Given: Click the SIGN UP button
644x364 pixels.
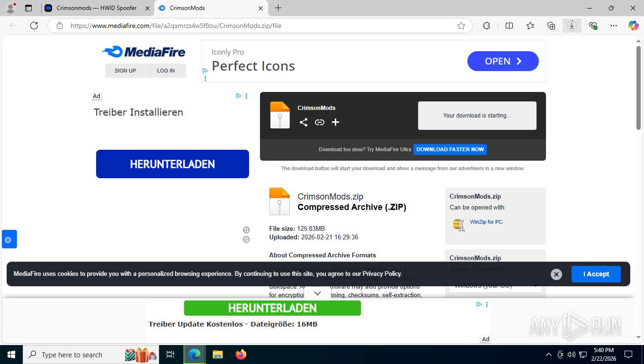Looking at the screenshot, I should click(x=125, y=71).
